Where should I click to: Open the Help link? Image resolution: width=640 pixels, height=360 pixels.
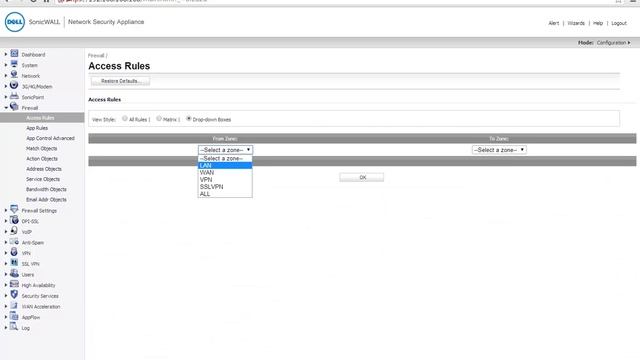click(598, 23)
